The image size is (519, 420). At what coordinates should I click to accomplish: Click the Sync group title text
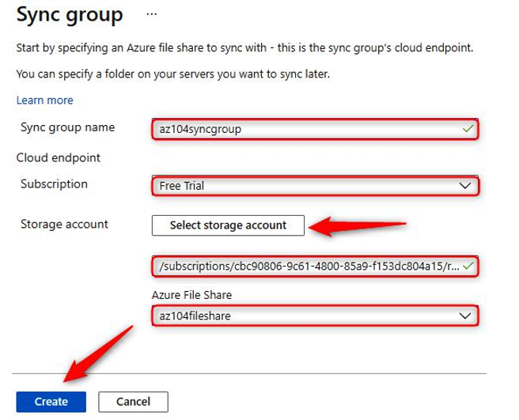click(70, 15)
